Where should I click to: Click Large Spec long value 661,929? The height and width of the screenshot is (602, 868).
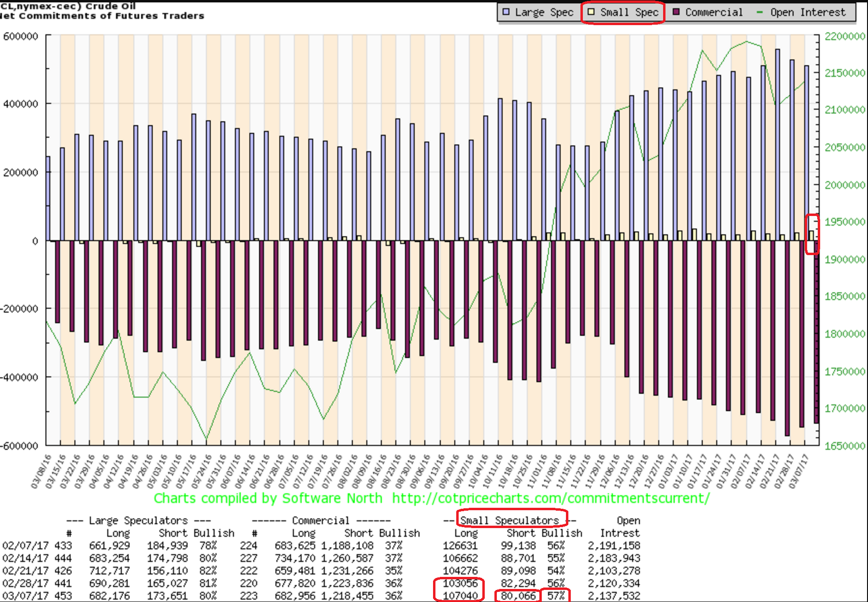click(110, 545)
